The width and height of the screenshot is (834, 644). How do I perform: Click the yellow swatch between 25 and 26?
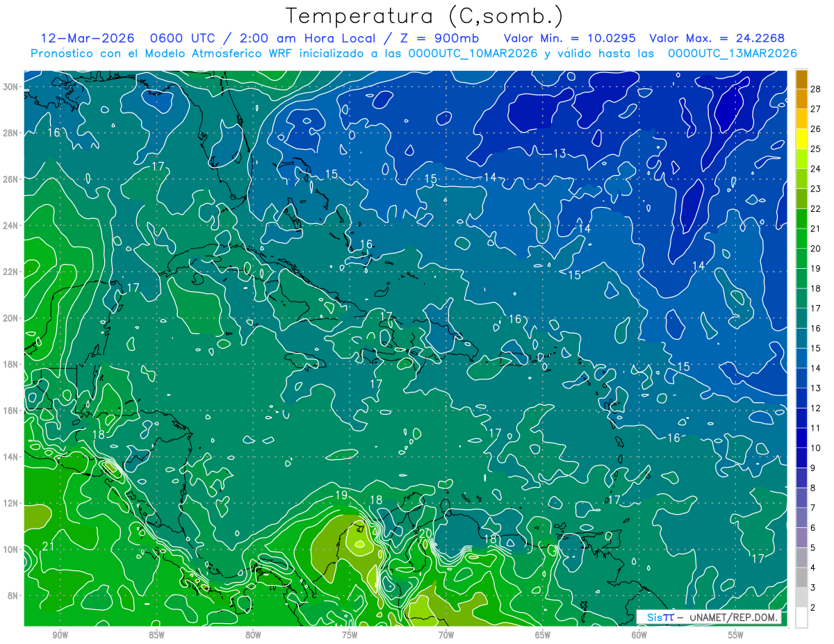click(801, 138)
